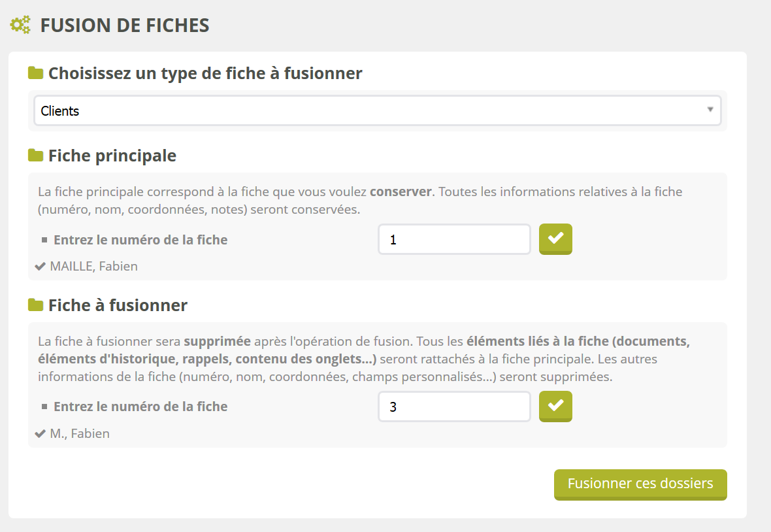Click folder icon next to "Fiche principale" heading
The width and height of the screenshot is (771, 532).
click(x=35, y=156)
